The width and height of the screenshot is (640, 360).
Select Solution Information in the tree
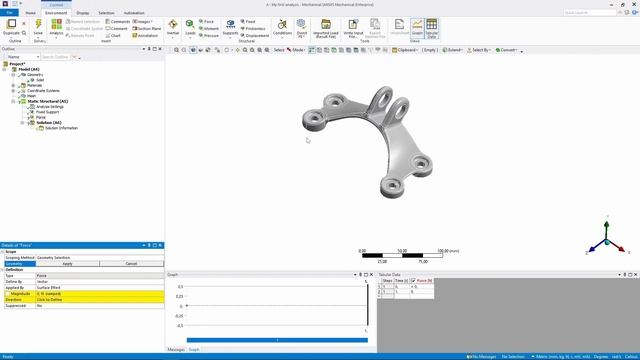pos(61,128)
